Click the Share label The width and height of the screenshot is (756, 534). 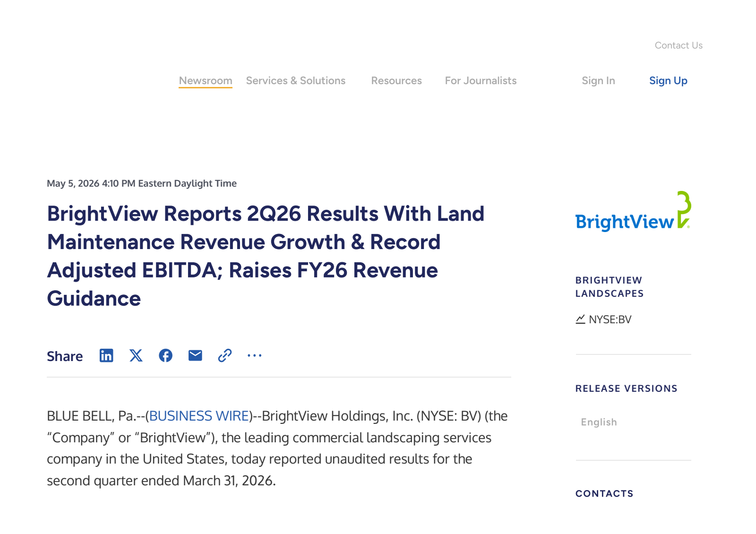click(65, 356)
